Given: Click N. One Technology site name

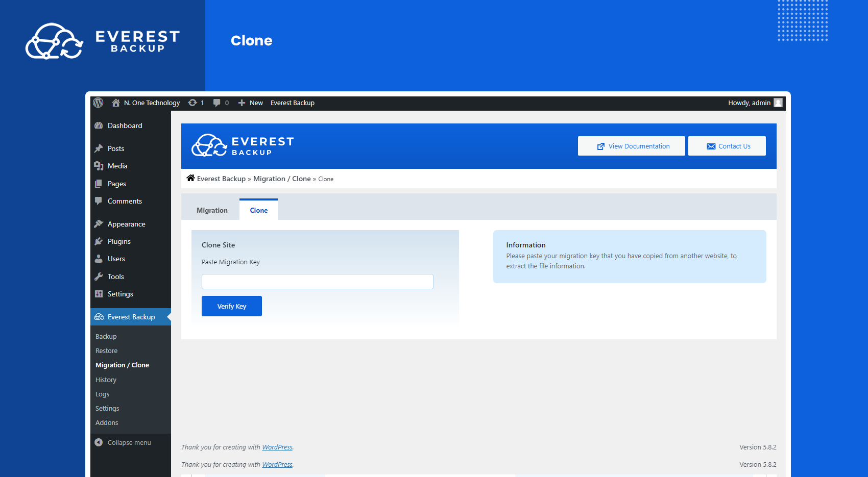Looking at the screenshot, I should (x=152, y=103).
